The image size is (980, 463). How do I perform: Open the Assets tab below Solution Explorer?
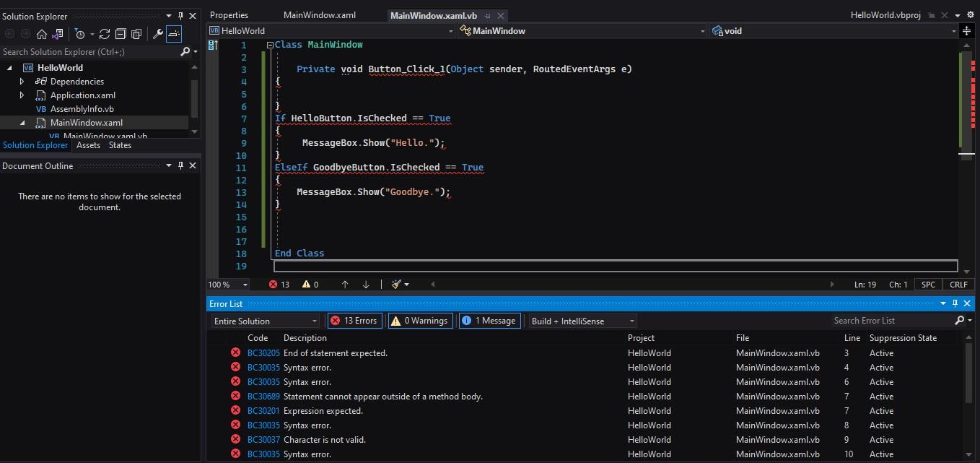click(x=88, y=144)
